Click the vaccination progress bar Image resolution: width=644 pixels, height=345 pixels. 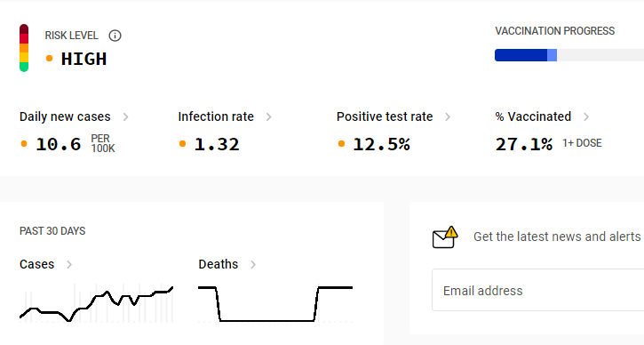click(x=569, y=55)
